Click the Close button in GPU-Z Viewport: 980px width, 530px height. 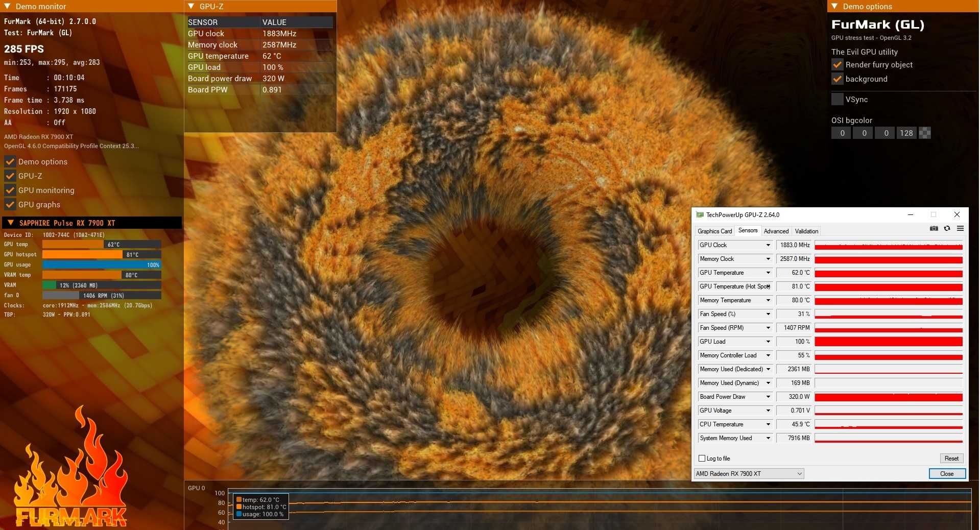(947, 474)
